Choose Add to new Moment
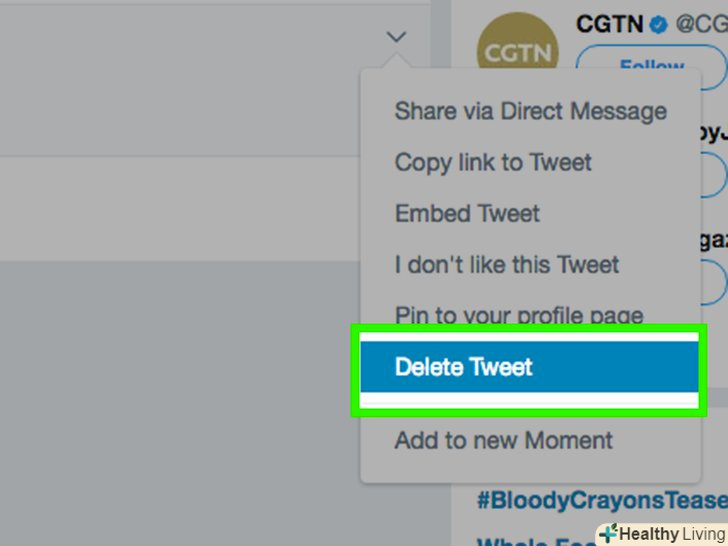The height and width of the screenshot is (546, 728). click(x=503, y=440)
